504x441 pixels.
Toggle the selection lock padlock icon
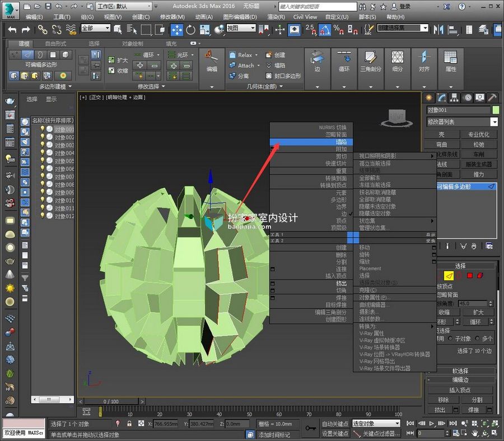tap(129, 423)
